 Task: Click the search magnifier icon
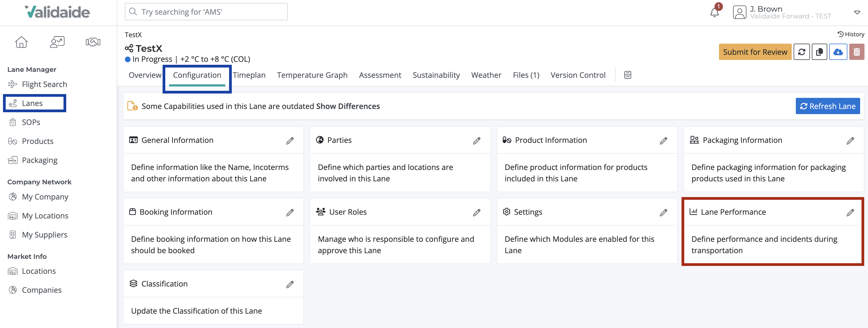click(133, 12)
